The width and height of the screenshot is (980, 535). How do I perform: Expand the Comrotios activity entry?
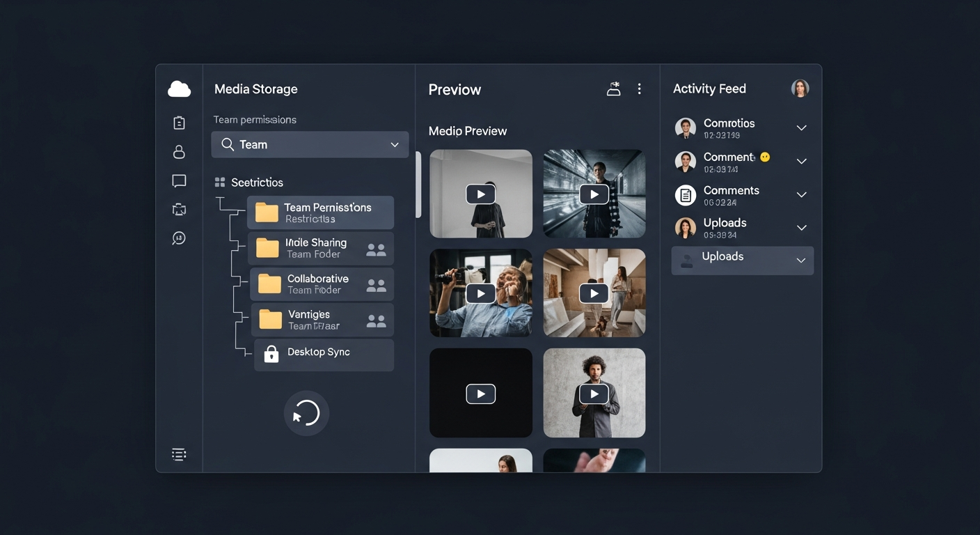click(x=801, y=128)
